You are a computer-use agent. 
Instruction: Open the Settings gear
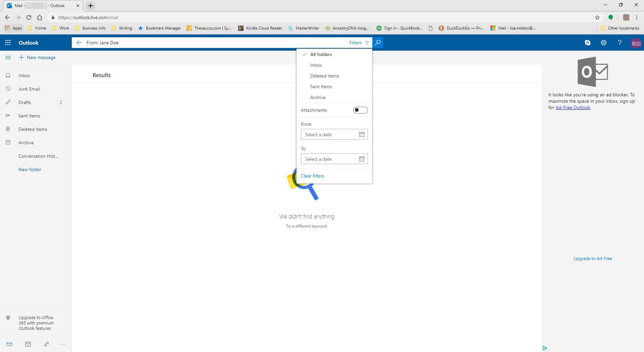click(x=603, y=43)
